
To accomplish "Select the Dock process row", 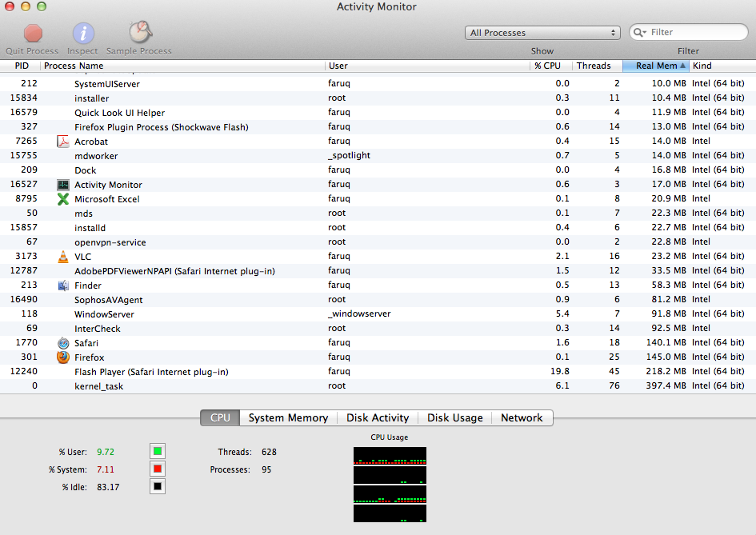I will [378, 170].
